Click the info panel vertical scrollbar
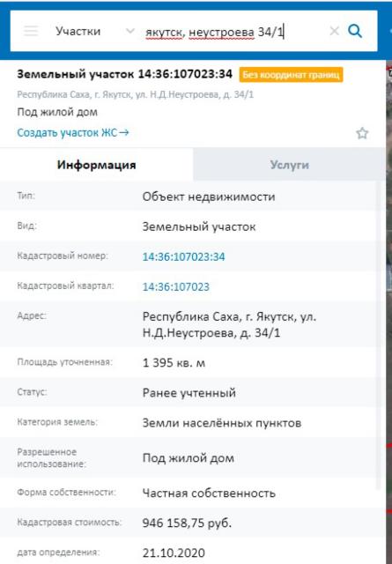Image resolution: width=392 pixels, height=564 pixels. (x=378, y=335)
